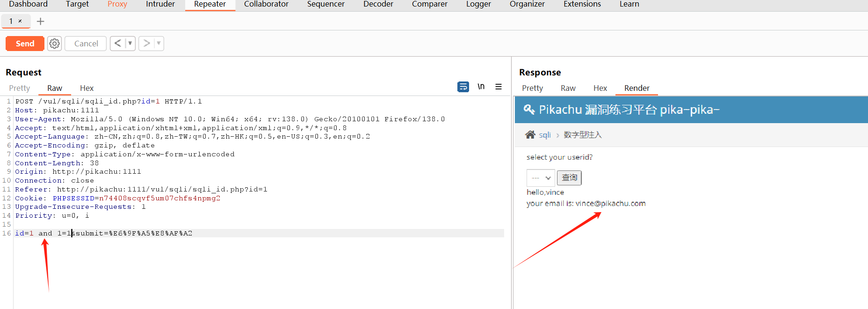868x309 pixels.
Task: Click the 数字型注入 breadcrumb text
Action: pos(583,135)
